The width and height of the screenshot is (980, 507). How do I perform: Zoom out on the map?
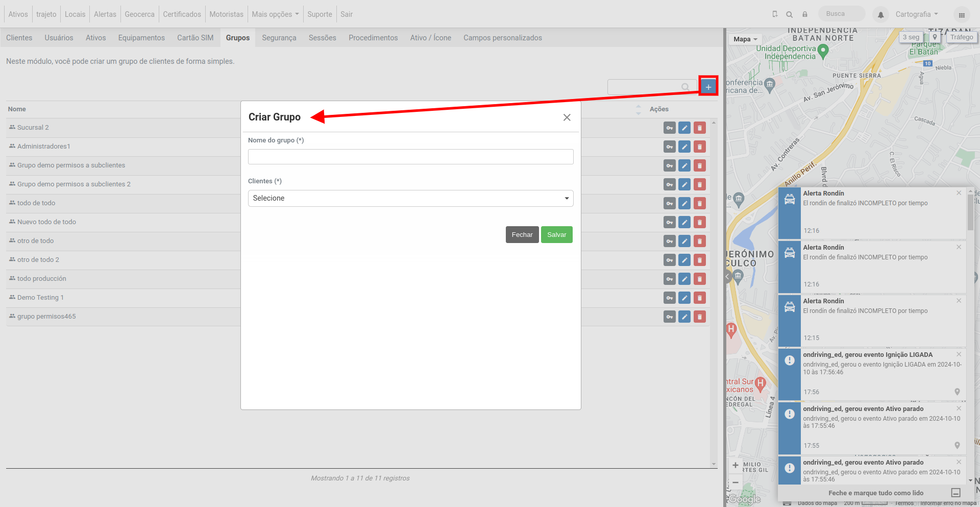735,482
